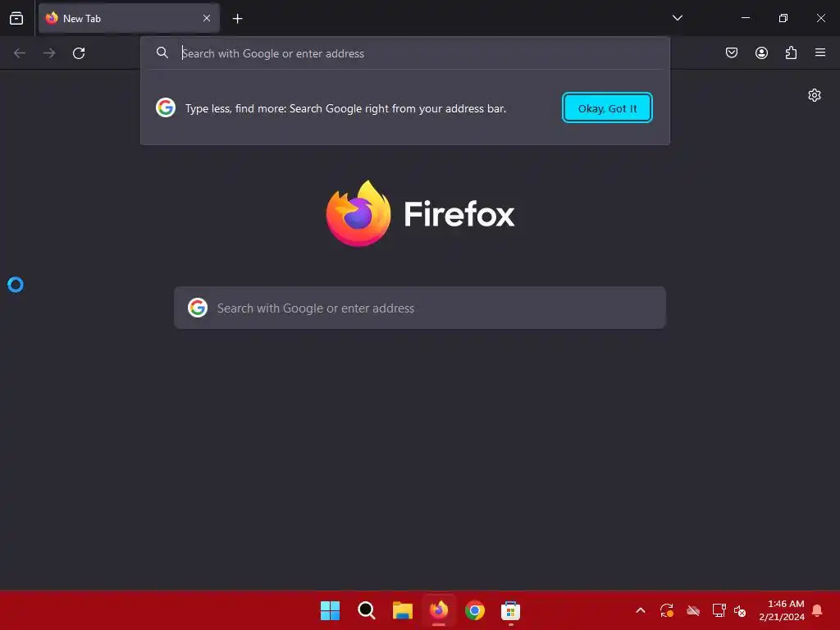Open Microsoft Store from the taskbar
The image size is (840, 630).
coord(510,610)
